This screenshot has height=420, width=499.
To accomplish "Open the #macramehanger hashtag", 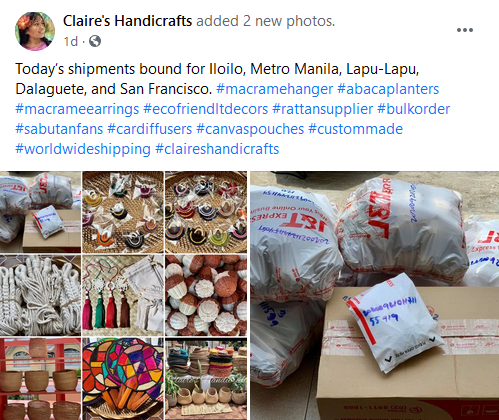I will click(275, 89).
